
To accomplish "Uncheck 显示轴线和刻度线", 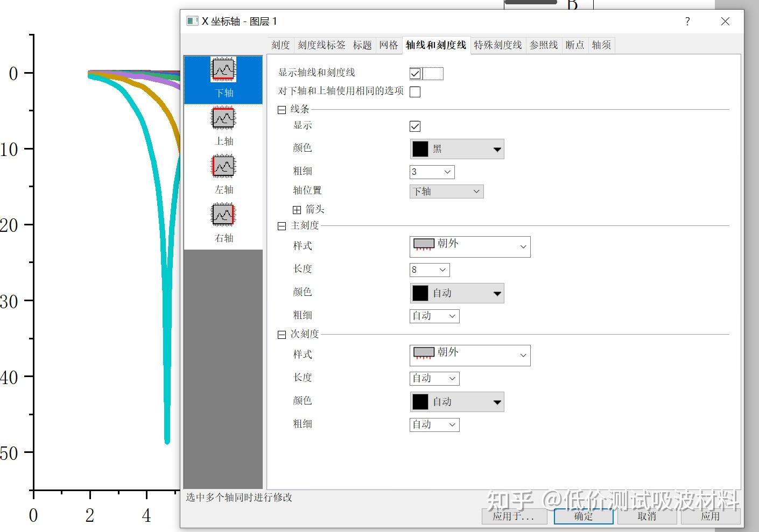I will [414, 73].
